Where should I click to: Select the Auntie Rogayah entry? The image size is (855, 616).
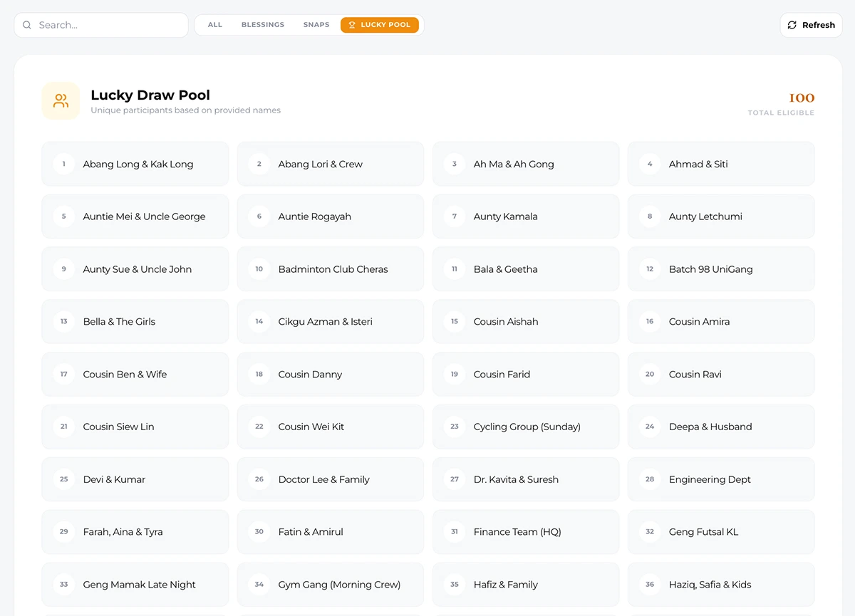[x=330, y=216]
